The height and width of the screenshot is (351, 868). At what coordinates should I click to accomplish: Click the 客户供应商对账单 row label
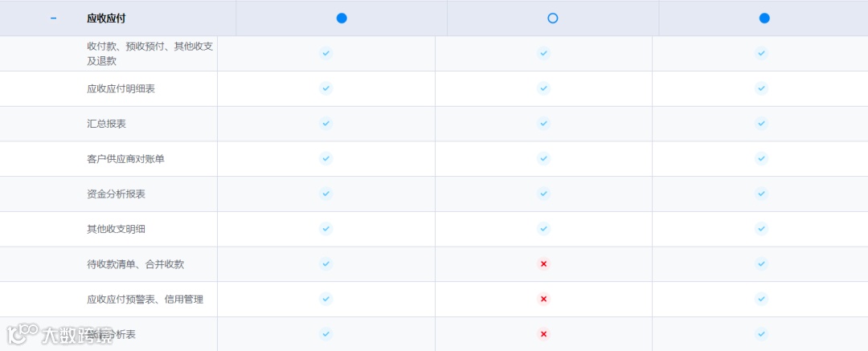(x=125, y=159)
